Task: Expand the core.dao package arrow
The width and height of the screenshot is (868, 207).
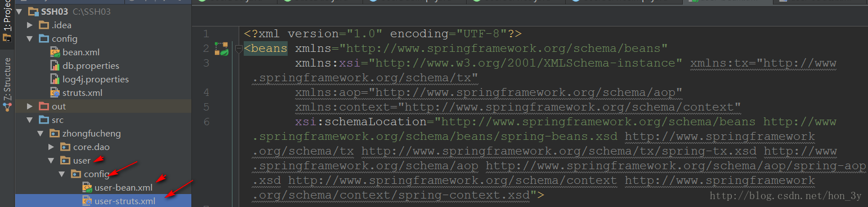Action: (x=52, y=147)
